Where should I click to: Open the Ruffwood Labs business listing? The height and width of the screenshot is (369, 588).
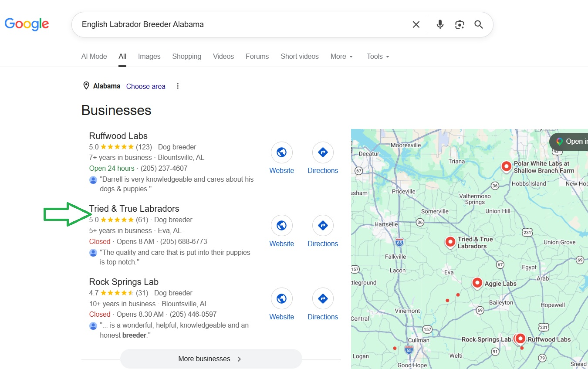click(118, 136)
